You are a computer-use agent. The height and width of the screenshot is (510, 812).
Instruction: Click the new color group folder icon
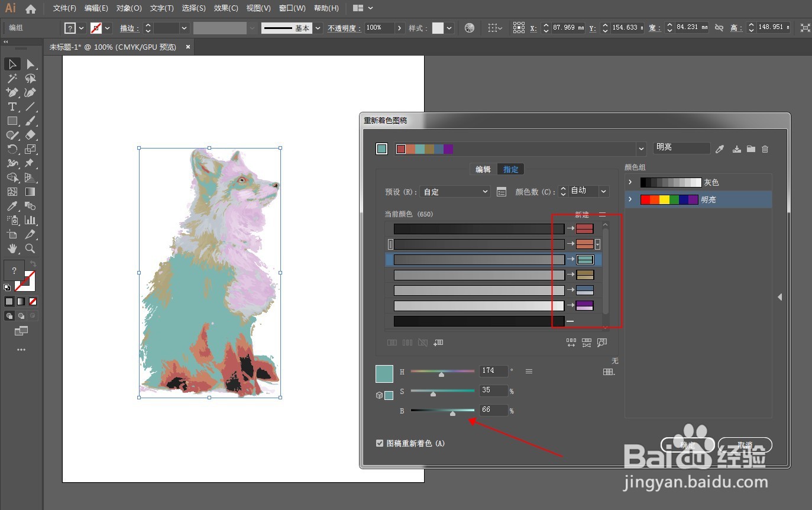click(x=751, y=149)
